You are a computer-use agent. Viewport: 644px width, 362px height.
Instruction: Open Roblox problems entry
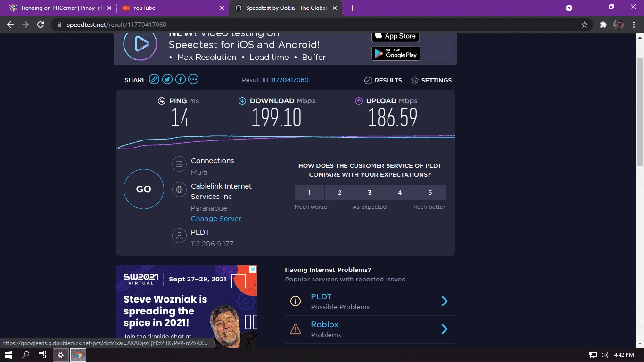[370, 329]
